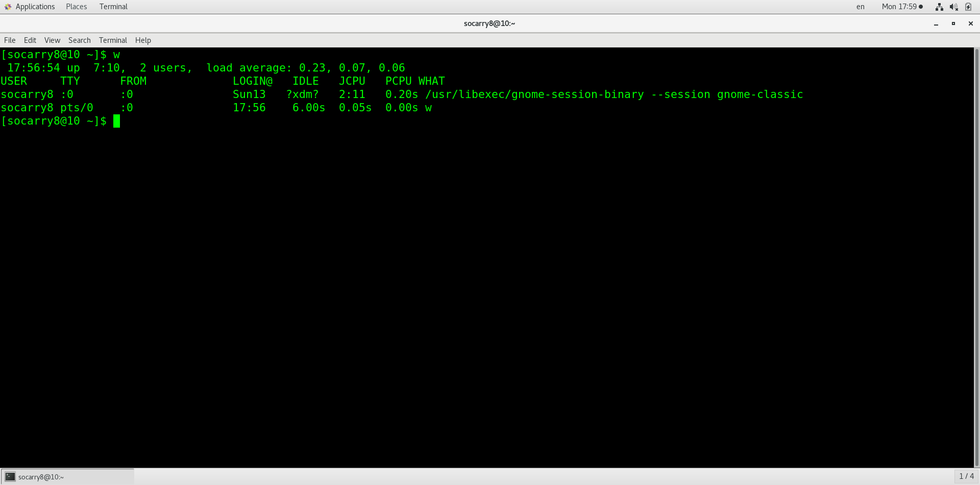The height and width of the screenshot is (485, 980).
Task: Close the terminal window
Action: (970, 23)
